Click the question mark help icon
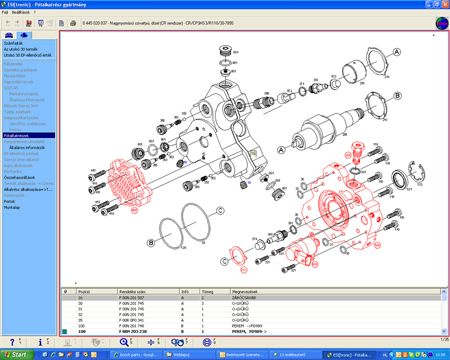 [12, 342]
